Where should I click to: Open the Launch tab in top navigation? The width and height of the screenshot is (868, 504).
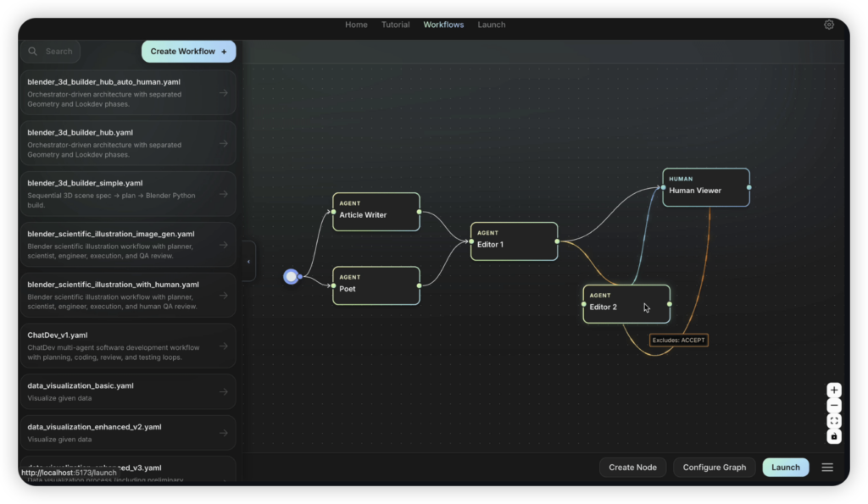coord(491,25)
